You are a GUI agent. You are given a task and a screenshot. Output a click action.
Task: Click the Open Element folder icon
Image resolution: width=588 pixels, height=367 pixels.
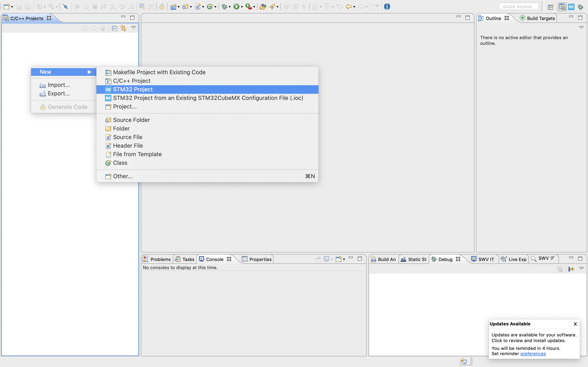pos(263,7)
